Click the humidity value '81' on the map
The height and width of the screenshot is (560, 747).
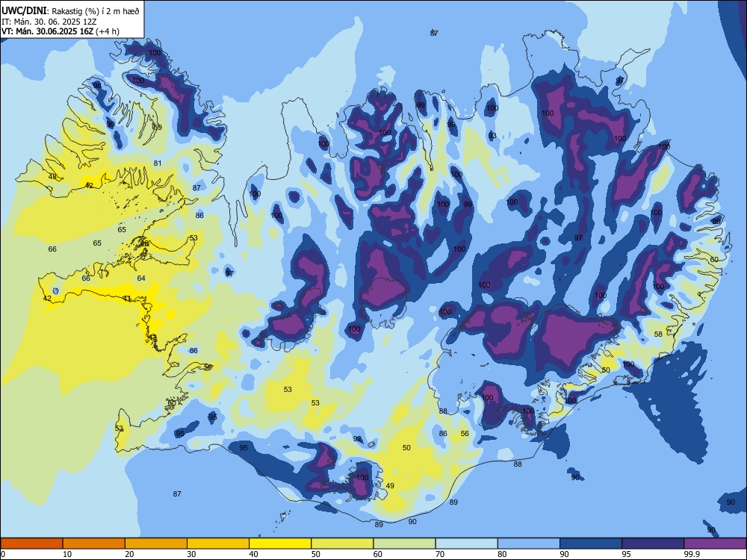pyautogui.click(x=158, y=164)
